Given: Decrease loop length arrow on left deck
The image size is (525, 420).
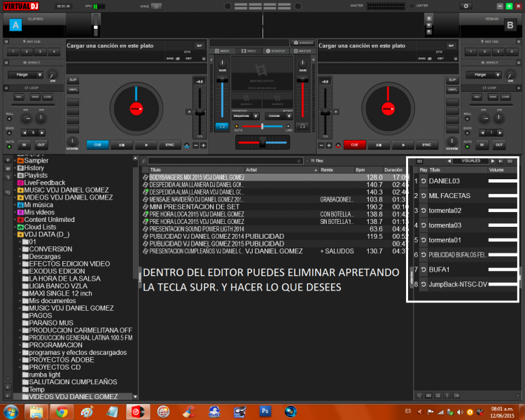Looking at the screenshot, I should point(24,133).
